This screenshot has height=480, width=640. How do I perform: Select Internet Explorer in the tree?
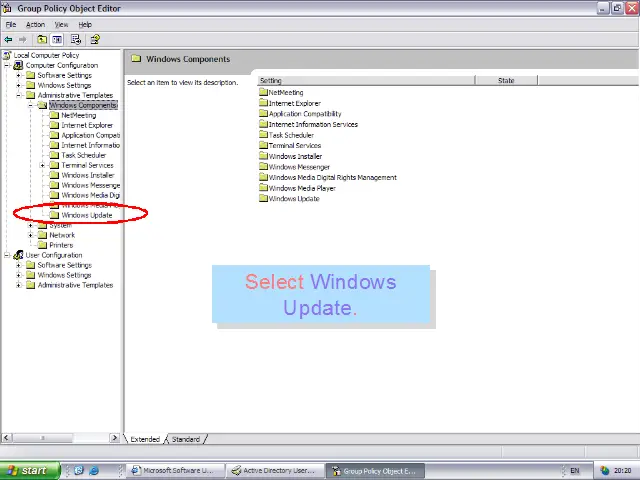87,125
